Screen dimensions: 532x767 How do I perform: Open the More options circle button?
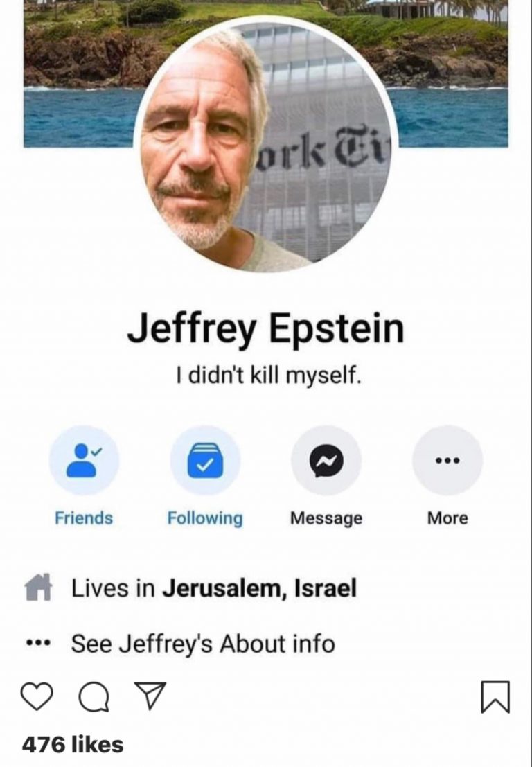[x=447, y=460]
